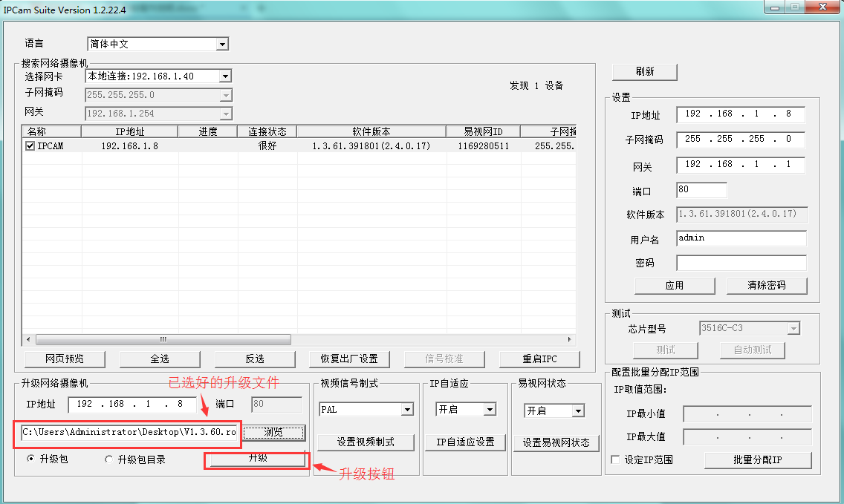Click the 清除密码 clear password button

[x=766, y=286]
